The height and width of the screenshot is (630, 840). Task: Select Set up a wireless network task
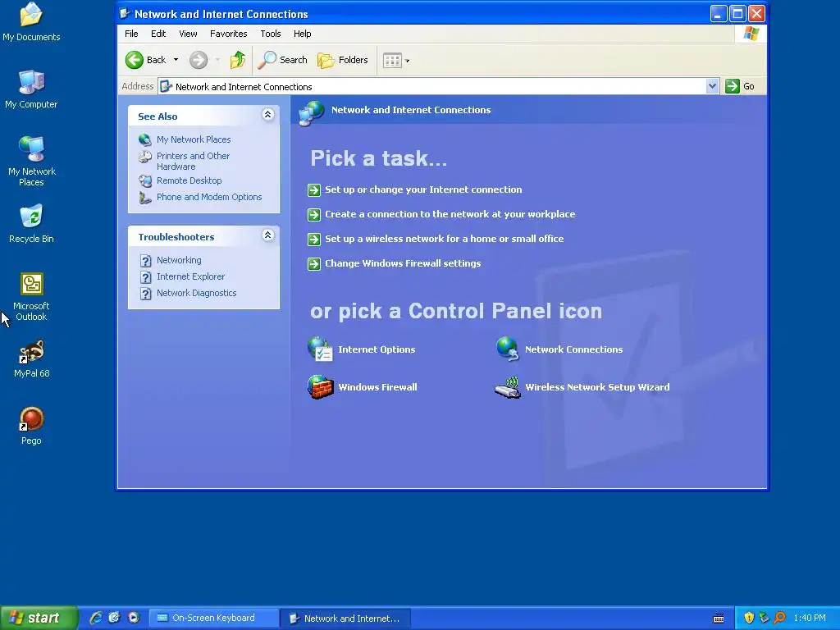click(x=444, y=239)
